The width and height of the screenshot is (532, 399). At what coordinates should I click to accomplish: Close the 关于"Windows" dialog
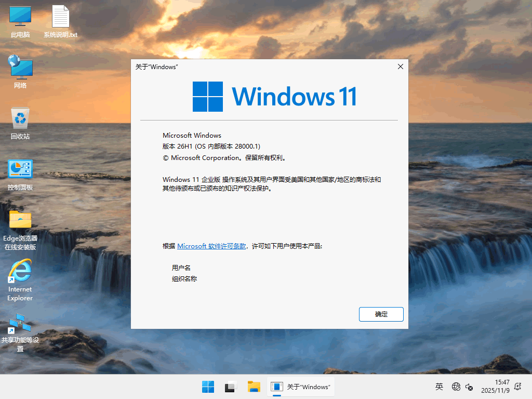(x=401, y=66)
